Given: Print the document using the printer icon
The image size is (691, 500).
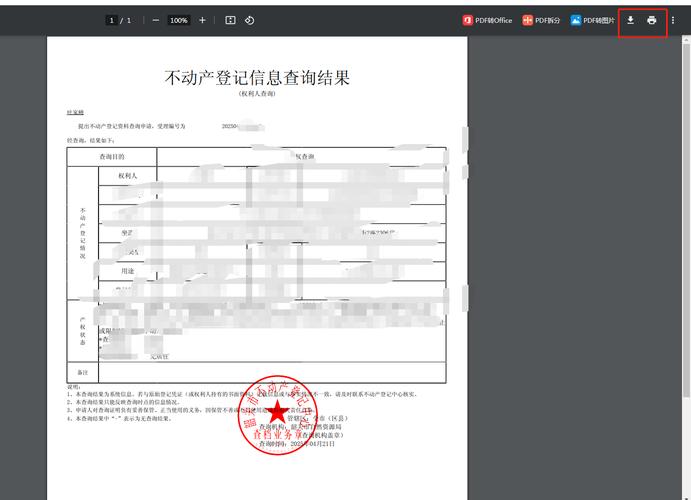Looking at the screenshot, I should click(x=652, y=20).
